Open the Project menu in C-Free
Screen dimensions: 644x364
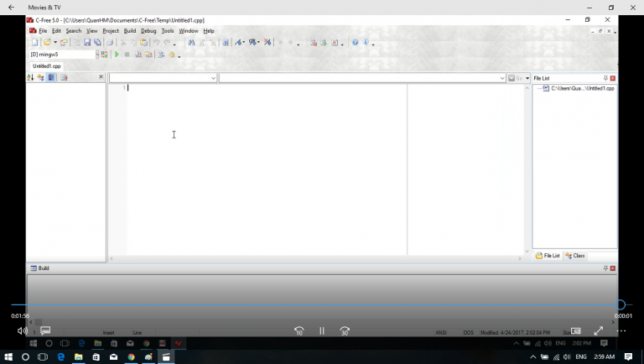click(111, 31)
